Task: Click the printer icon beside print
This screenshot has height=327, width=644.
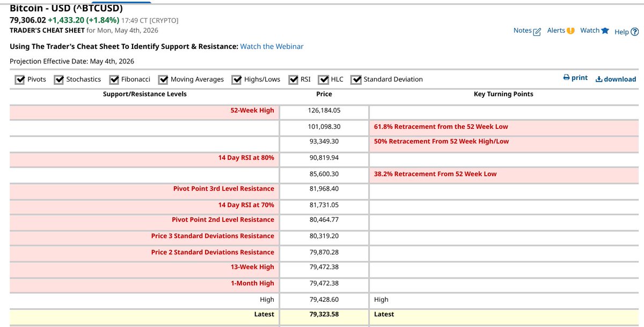Action: click(x=566, y=78)
